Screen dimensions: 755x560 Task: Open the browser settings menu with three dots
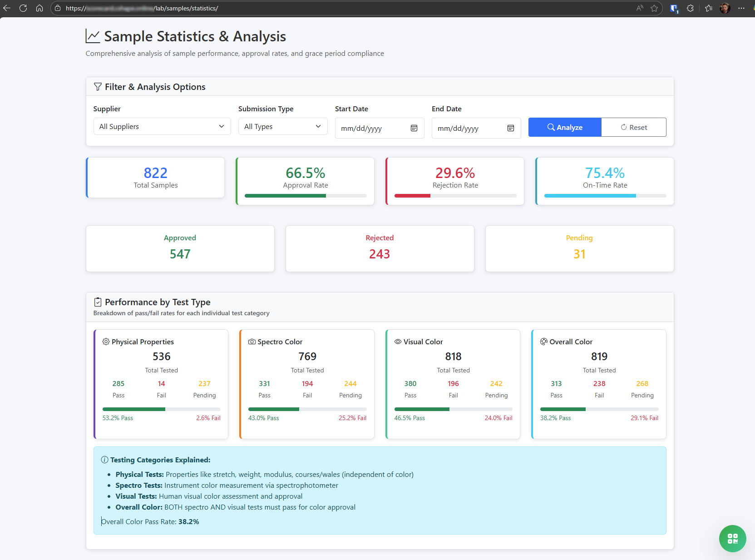[x=742, y=8]
